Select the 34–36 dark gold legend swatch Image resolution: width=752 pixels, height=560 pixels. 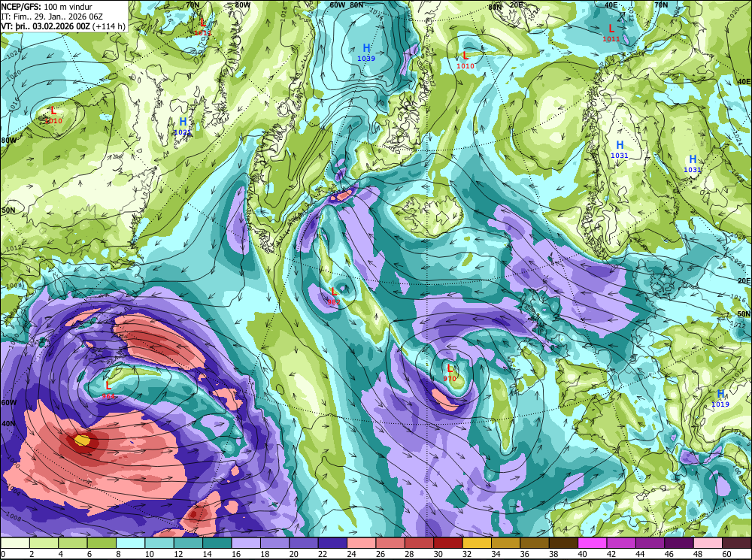[506, 543]
